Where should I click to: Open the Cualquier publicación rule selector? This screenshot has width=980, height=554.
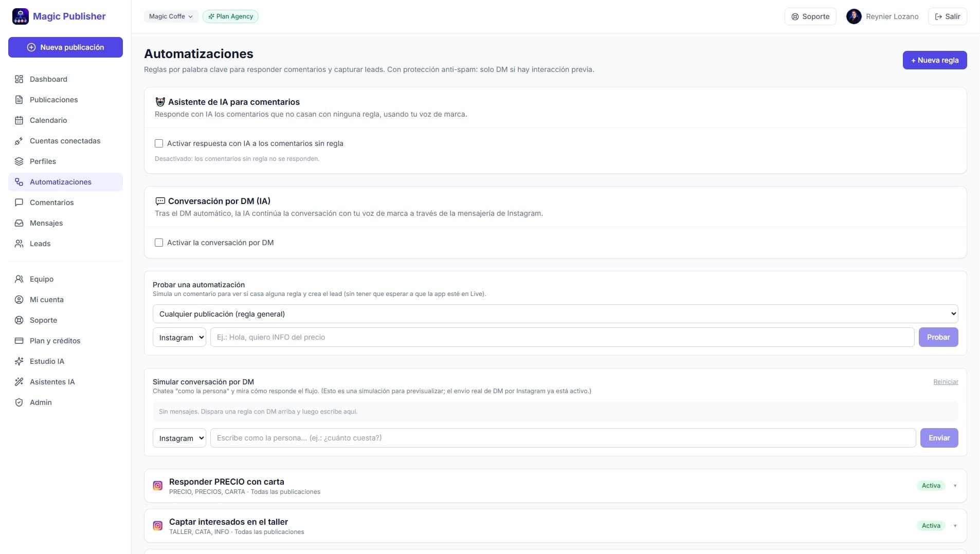[x=555, y=314]
